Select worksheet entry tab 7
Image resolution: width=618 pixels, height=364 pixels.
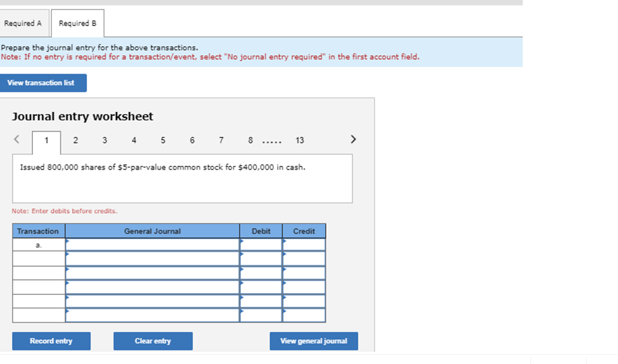tap(221, 141)
